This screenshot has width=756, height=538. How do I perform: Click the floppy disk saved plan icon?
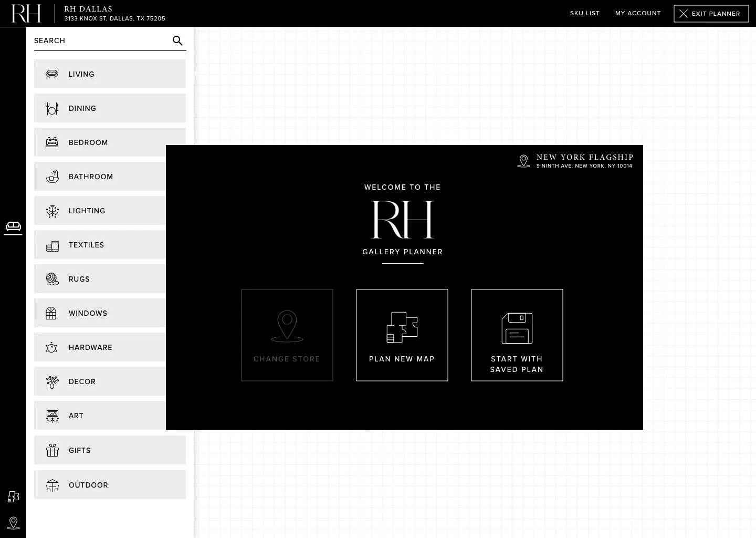[517, 328]
